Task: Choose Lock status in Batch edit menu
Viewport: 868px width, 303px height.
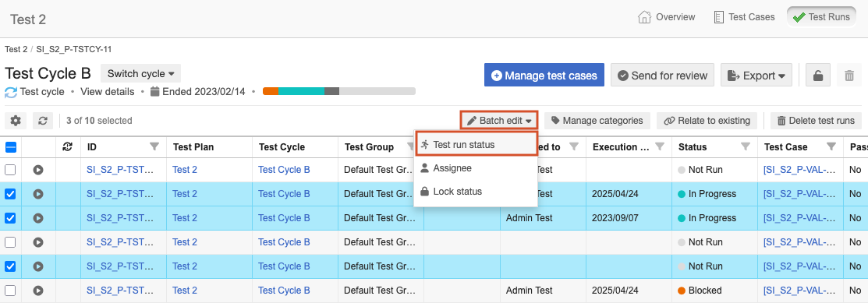Action: click(476, 192)
